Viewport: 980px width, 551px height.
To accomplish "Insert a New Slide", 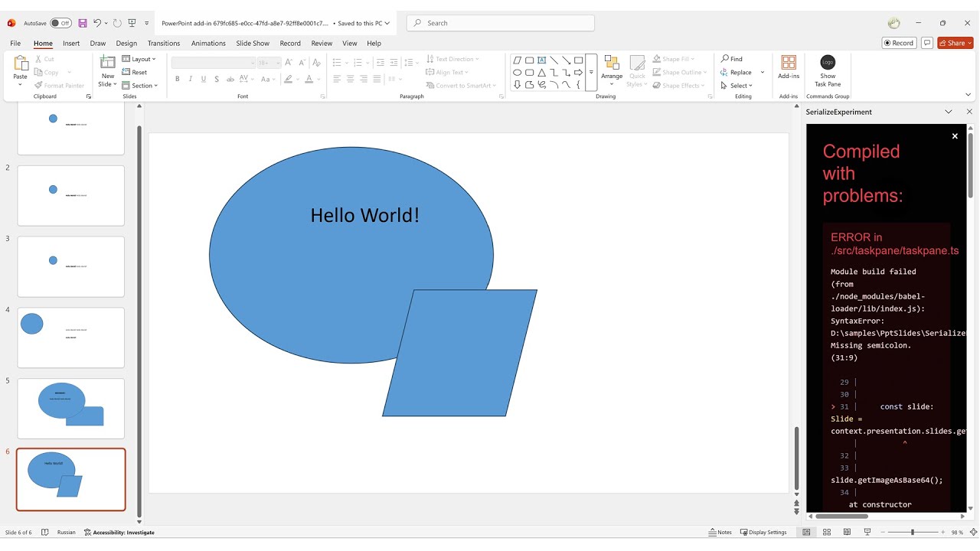I will (x=108, y=70).
